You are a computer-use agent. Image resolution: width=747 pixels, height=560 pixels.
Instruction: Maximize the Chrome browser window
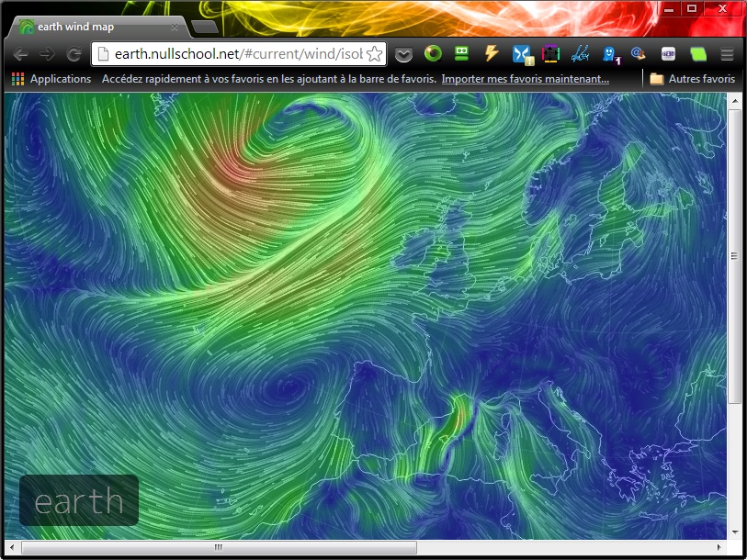coord(692,9)
